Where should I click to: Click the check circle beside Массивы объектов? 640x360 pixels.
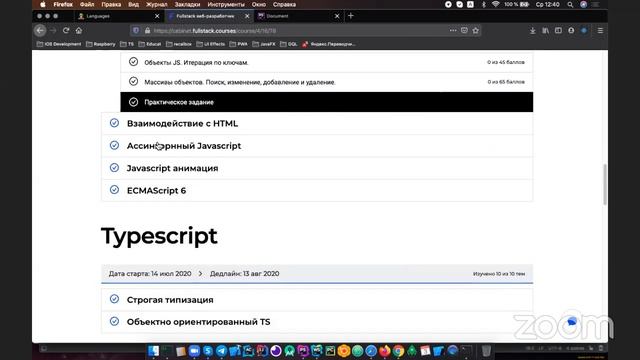point(133,81)
